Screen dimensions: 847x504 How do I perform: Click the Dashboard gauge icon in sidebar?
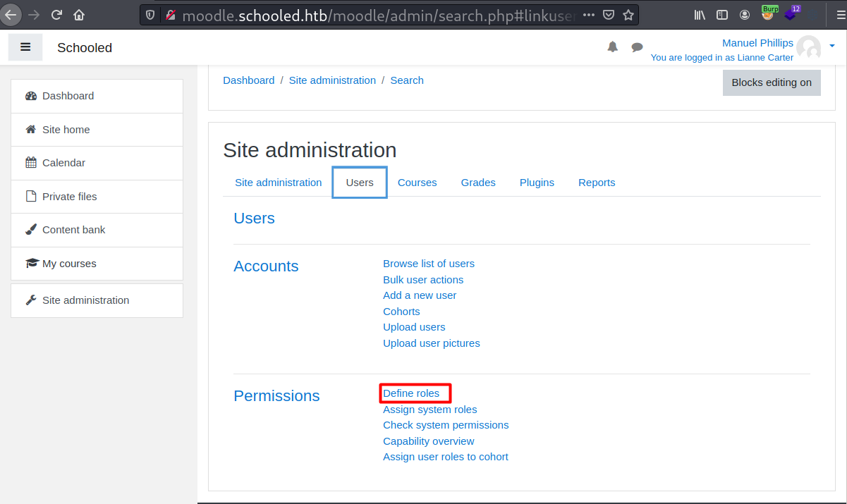coord(30,96)
